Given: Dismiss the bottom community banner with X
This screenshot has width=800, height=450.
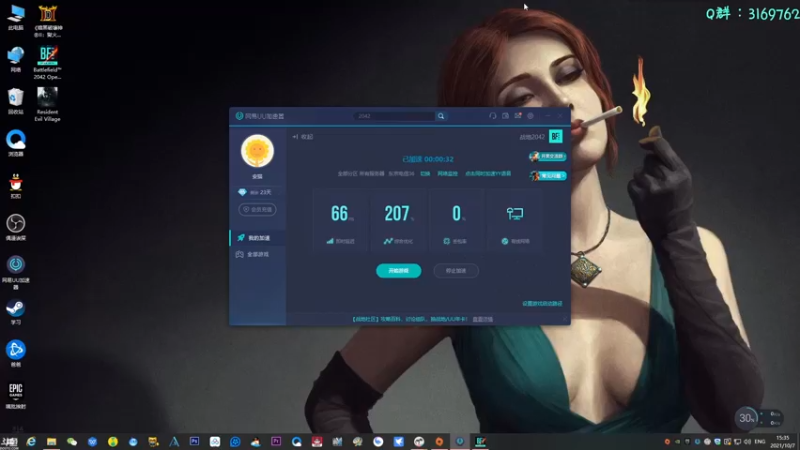Looking at the screenshot, I should click(x=564, y=319).
